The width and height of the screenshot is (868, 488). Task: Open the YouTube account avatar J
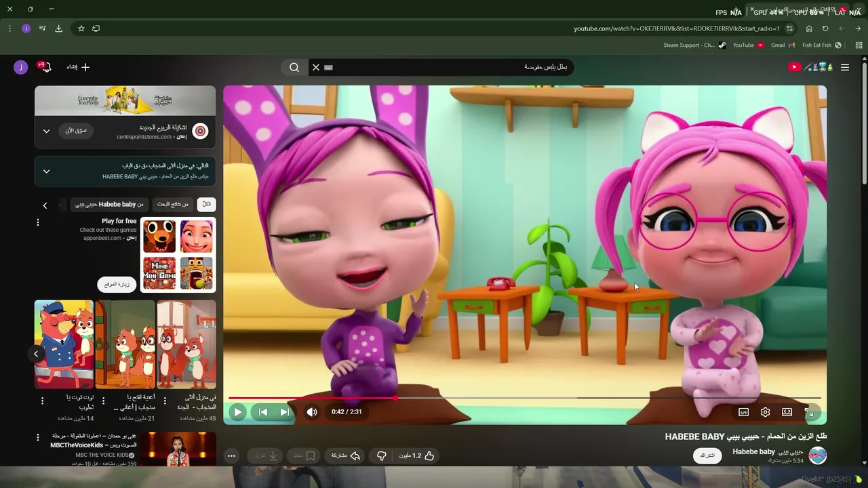pos(20,67)
